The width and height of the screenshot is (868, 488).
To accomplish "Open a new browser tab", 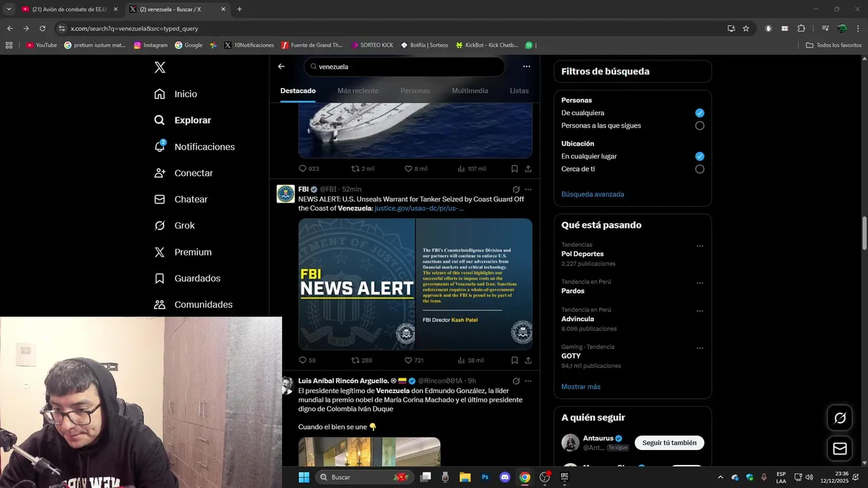I will click(239, 9).
